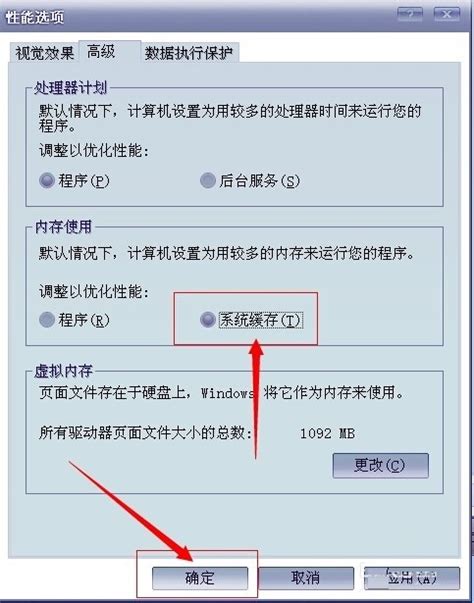Open the 数据执行保护 tab
The height and width of the screenshot is (603, 474).
click(189, 53)
